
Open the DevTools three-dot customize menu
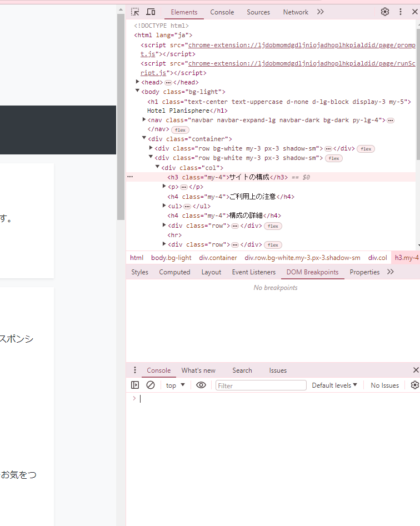400,12
